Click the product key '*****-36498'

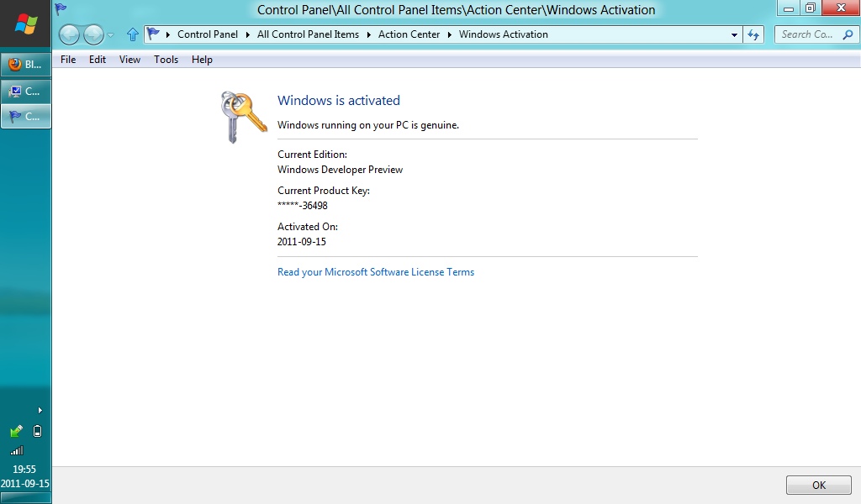tap(303, 206)
